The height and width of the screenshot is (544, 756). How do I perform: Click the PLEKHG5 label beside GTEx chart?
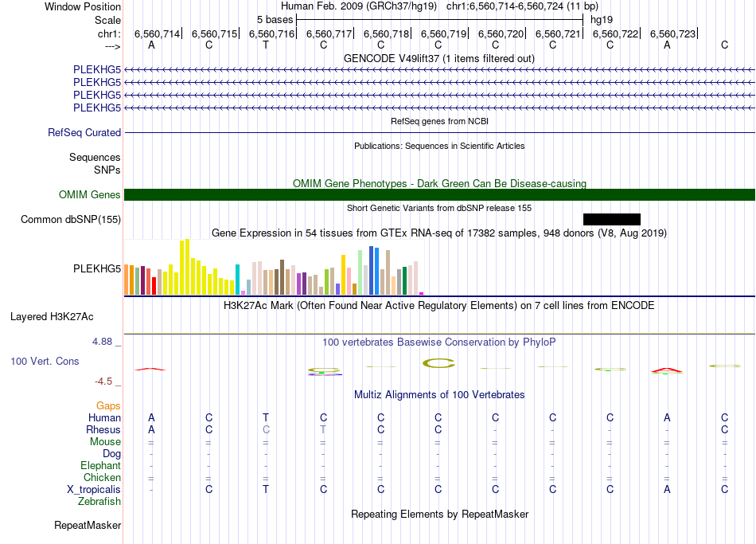coord(97,269)
